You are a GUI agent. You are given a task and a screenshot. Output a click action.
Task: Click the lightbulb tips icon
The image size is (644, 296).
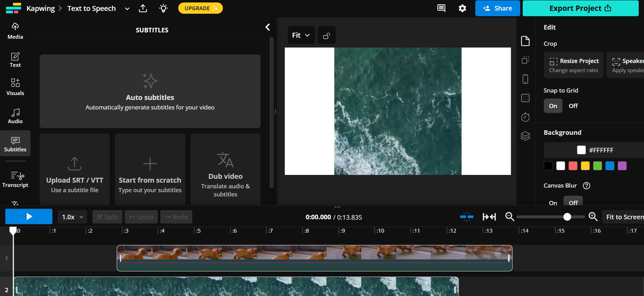(x=163, y=8)
